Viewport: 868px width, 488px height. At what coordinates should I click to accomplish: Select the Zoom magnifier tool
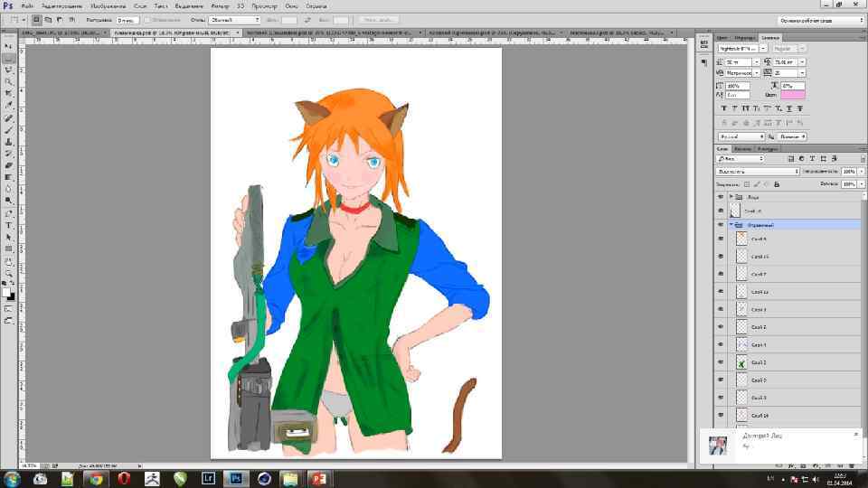coord(8,272)
